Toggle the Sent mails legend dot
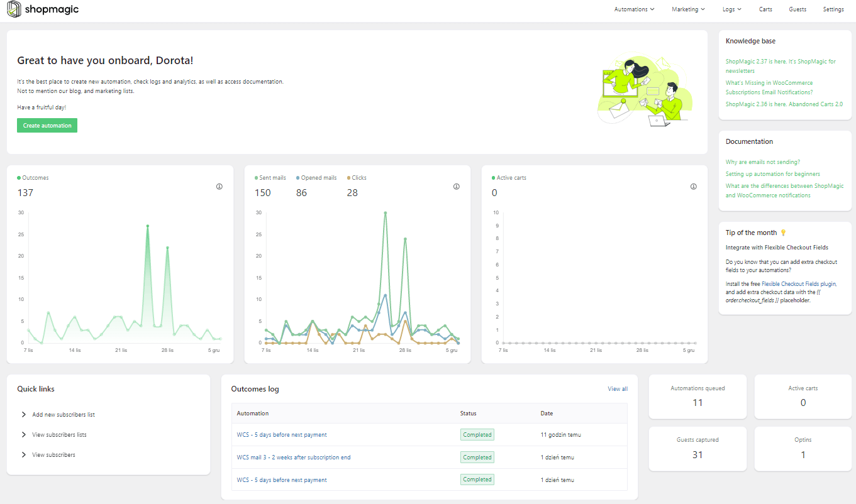Viewport: 856px width, 504px height. coord(257,178)
